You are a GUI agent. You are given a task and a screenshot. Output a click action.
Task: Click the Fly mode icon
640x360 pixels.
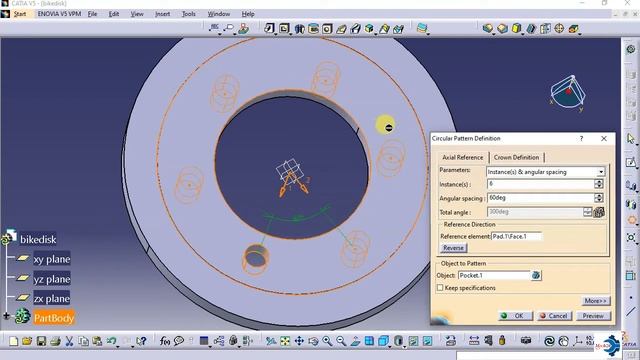[270, 341]
